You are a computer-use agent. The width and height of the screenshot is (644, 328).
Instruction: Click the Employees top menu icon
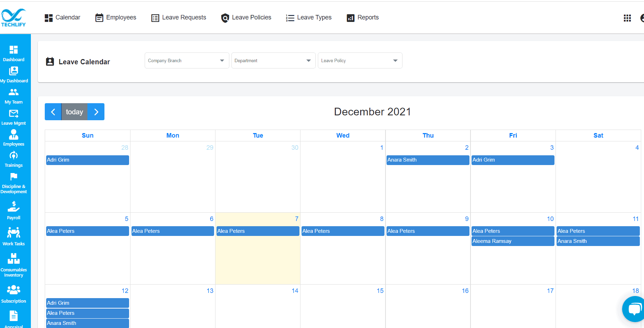(x=99, y=18)
